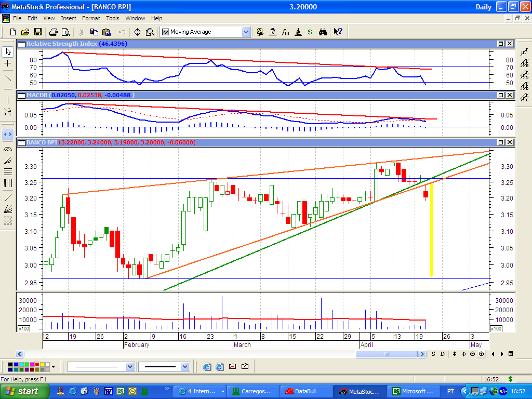Open the Window menu
The height and width of the screenshot is (399, 532).
(136, 18)
